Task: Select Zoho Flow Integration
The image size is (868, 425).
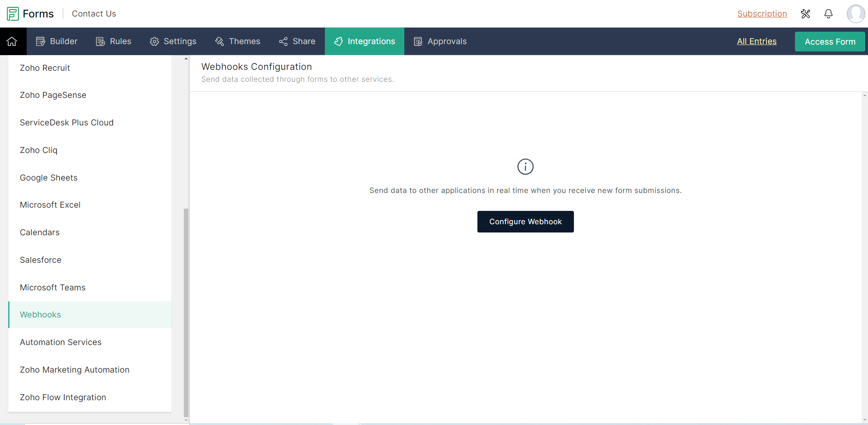Action: [x=90, y=397]
